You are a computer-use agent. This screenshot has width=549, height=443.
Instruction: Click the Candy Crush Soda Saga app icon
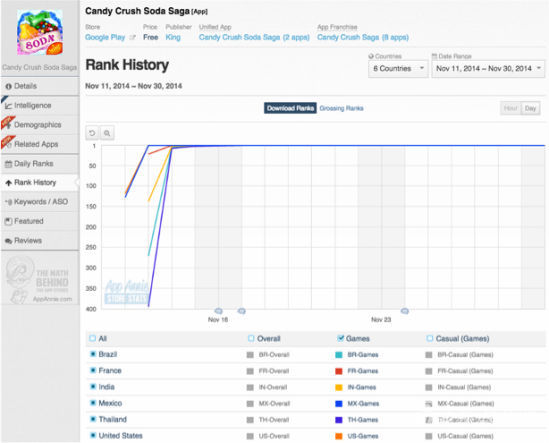pos(40,33)
